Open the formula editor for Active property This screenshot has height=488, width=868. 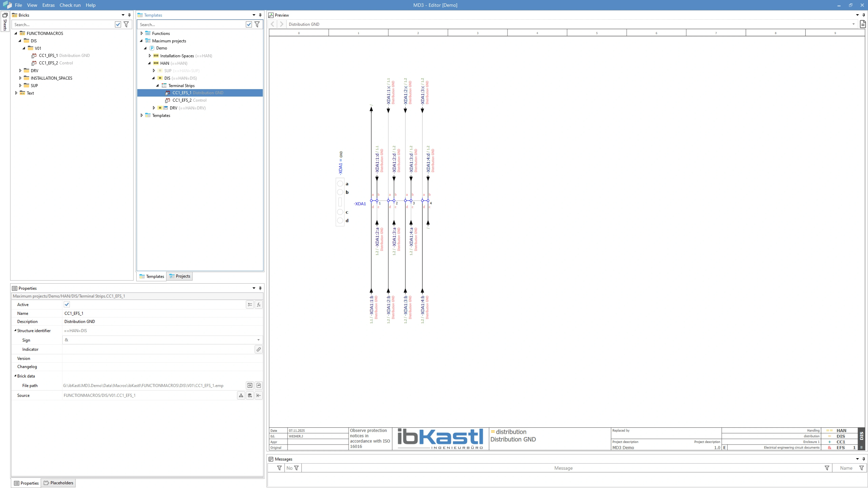258,304
